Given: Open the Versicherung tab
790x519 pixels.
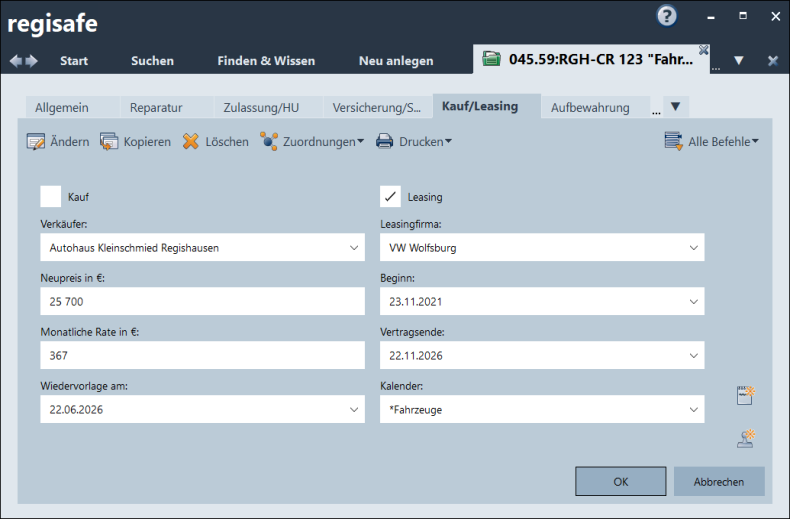Looking at the screenshot, I should (376, 107).
